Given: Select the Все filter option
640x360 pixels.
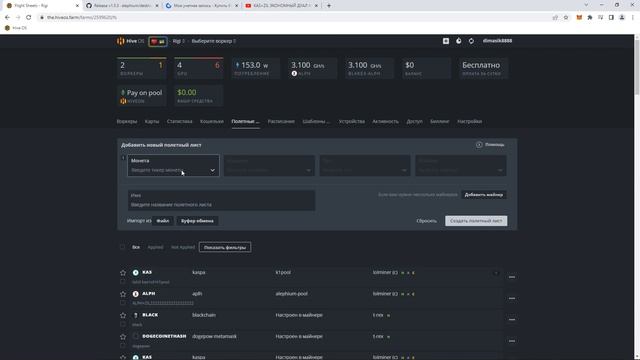Looking at the screenshot, I should [136, 247].
